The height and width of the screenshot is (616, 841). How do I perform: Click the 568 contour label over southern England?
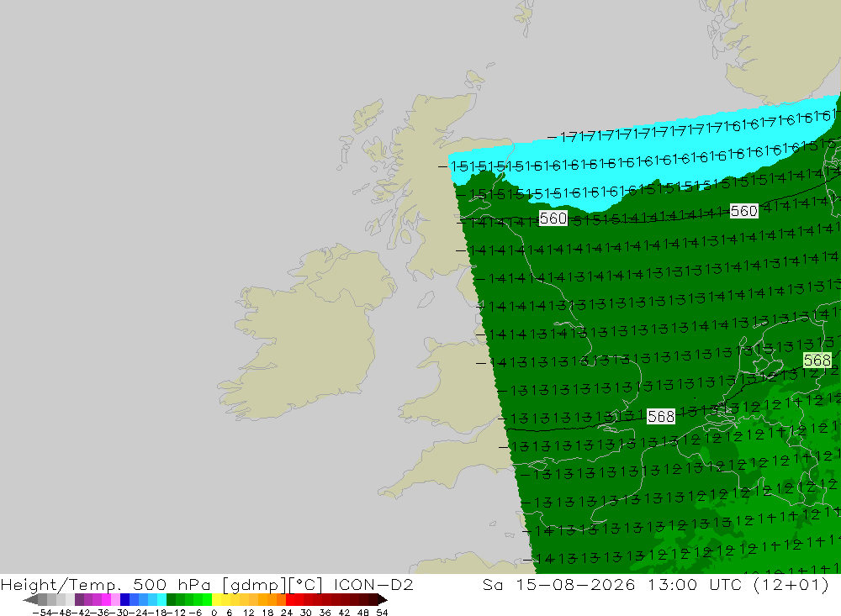tap(661, 417)
